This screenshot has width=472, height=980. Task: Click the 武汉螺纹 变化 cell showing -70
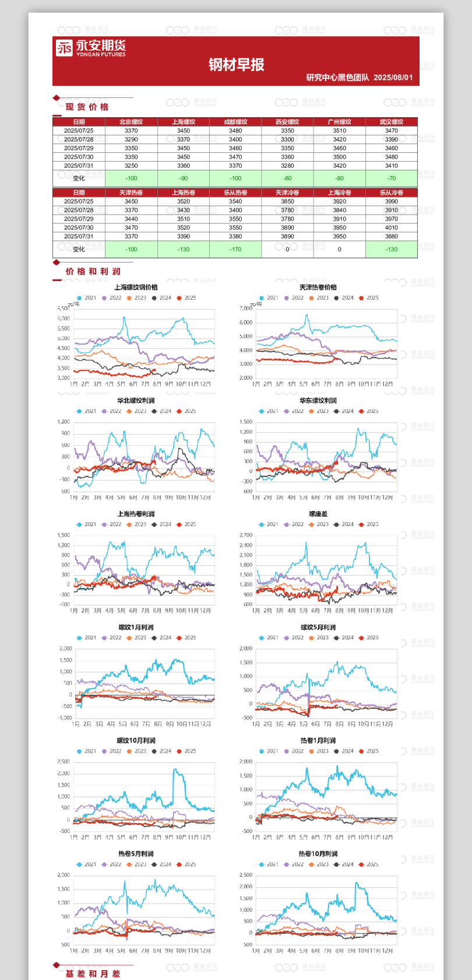(x=392, y=178)
